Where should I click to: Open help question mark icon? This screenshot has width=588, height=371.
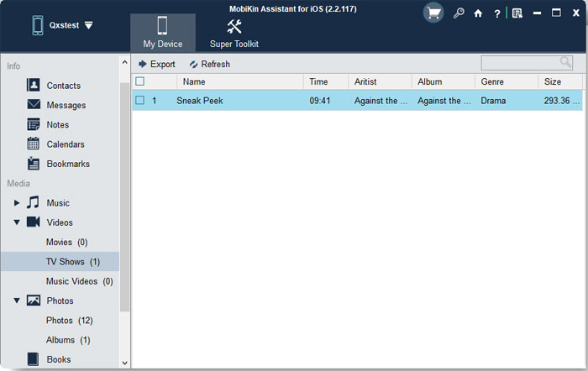pyautogui.click(x=497, y=13)
